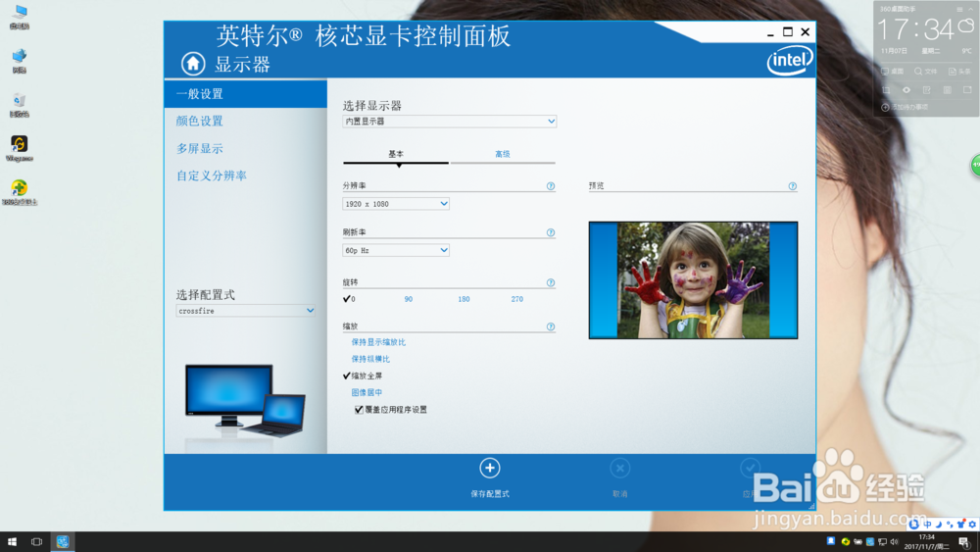This screenshot has width=980, height=552.
Task: Click 添加待办事项 in the 360 widget
Action: coord(905,107)
